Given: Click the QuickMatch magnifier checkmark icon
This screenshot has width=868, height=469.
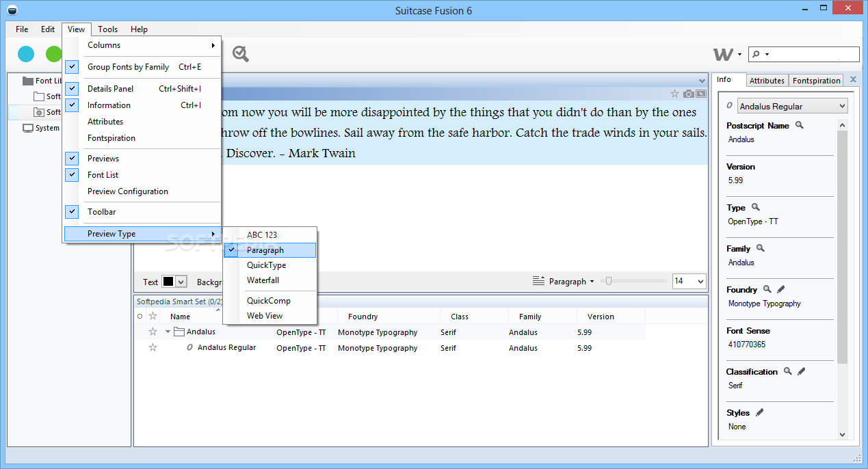Looking at the screenshot, I should tap(240, 53).
